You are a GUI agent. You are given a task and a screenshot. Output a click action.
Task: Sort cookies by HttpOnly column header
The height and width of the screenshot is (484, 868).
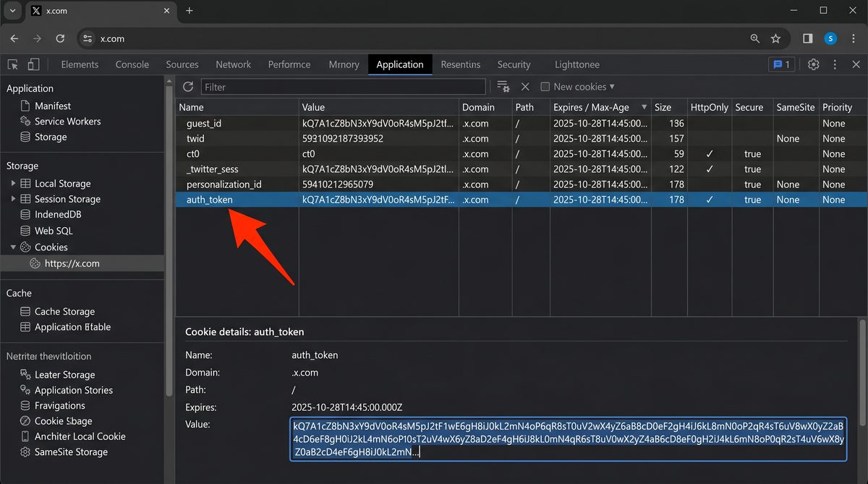coord(709,107)
